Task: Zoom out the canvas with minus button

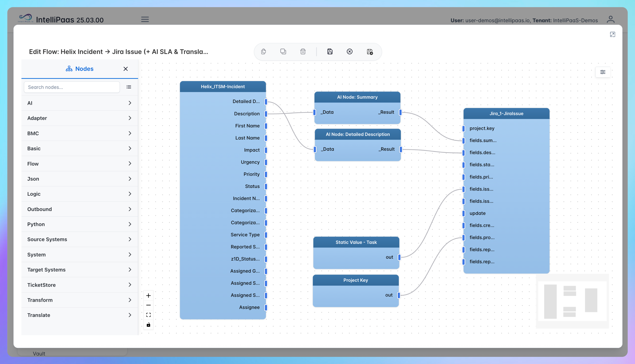Action: (x=148, y=305)
